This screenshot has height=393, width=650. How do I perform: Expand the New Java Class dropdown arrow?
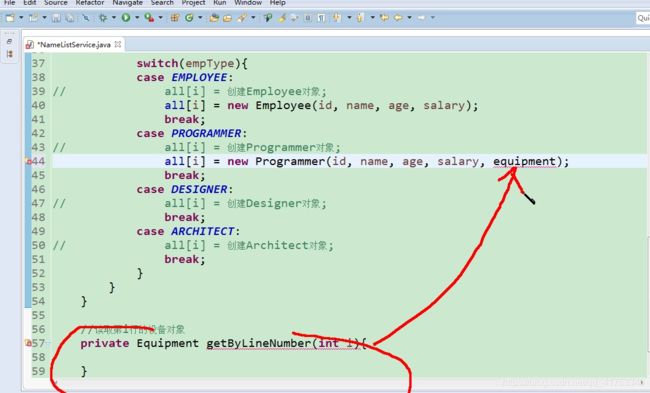200,18
